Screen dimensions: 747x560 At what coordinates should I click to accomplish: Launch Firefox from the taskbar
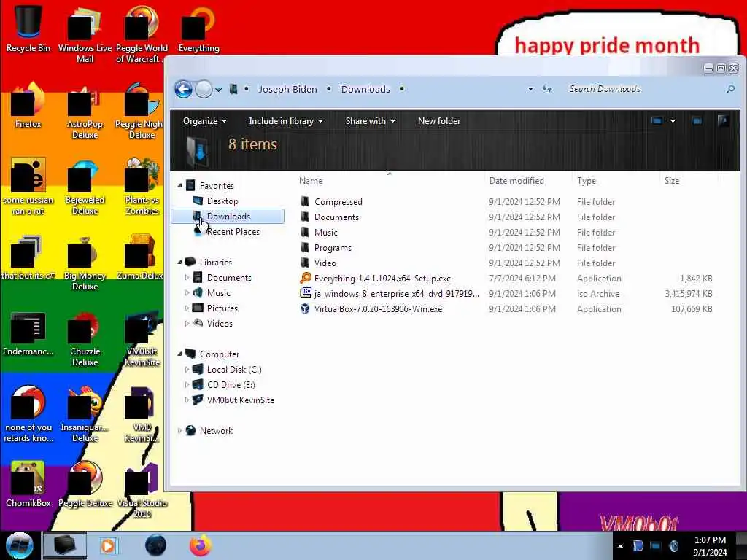click(x=200, y=545)
